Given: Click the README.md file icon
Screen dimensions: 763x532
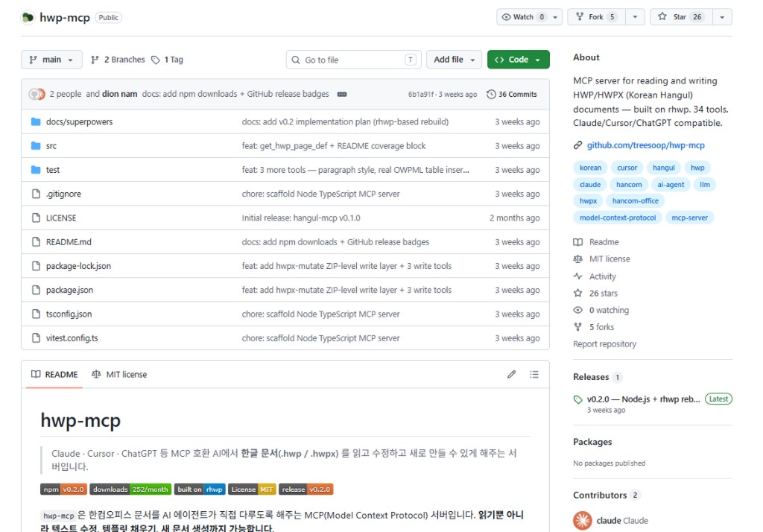Looking at the screenshot, I should 36,242.
